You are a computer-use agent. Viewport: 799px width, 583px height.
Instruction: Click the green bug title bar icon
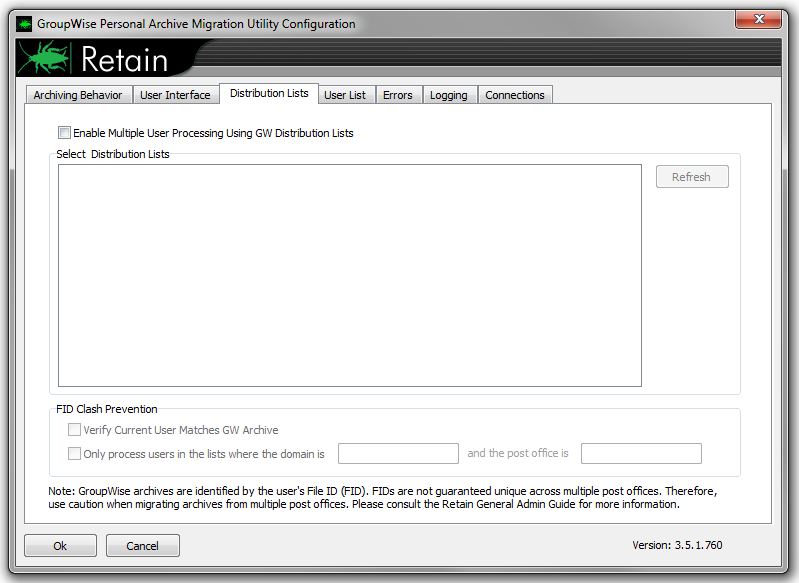coord(24,24)
